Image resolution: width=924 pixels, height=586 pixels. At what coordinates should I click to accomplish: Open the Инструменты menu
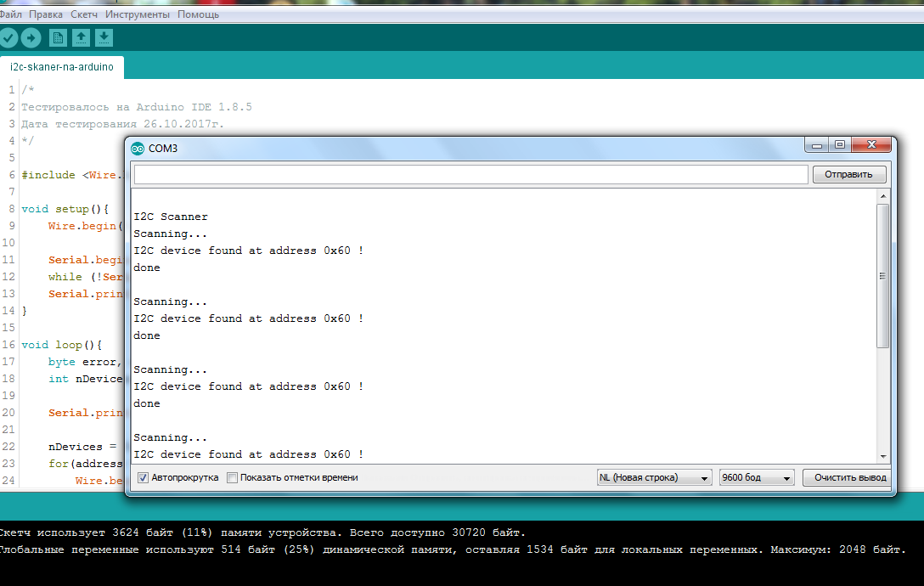tap(138, 14)
